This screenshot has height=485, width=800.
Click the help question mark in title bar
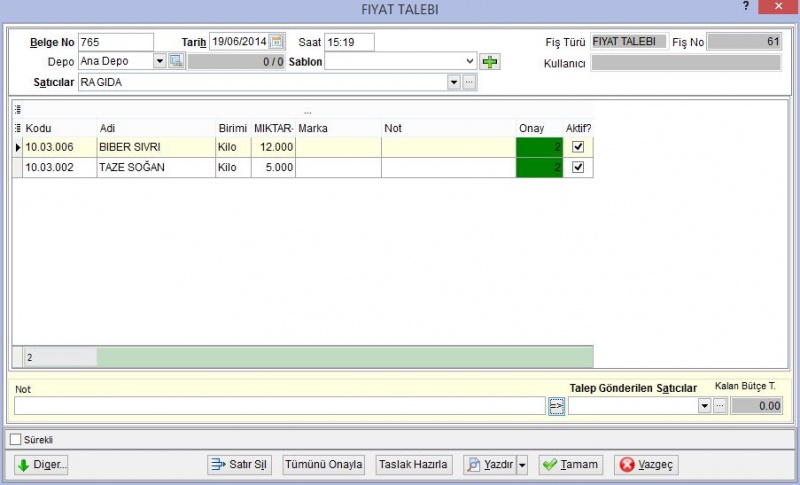click(x=746, y=7)
